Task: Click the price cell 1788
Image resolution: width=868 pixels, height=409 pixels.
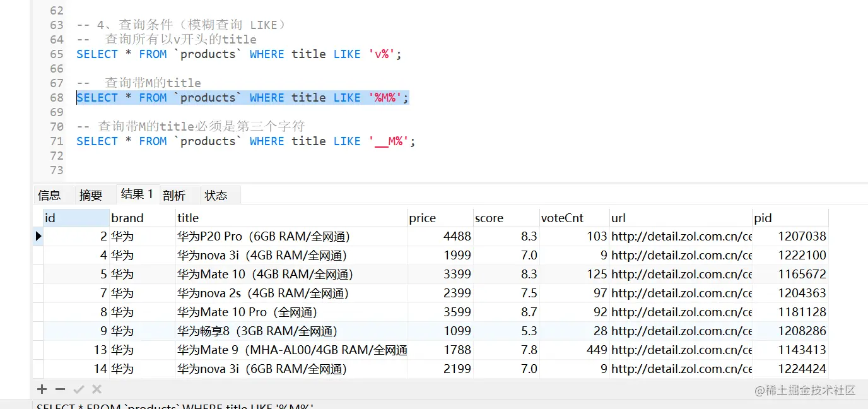Action: (x=440, y=350)
